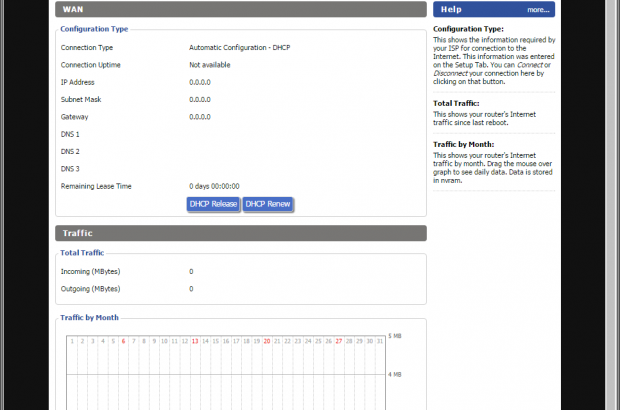Select day 31 in the monthly traffic graph
The width and height of the screenshot is (620, 410).
click(x=380, y=341)
